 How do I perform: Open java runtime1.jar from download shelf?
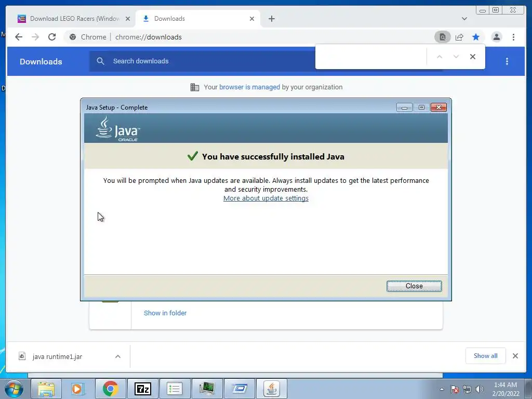(x=57, y=356)
